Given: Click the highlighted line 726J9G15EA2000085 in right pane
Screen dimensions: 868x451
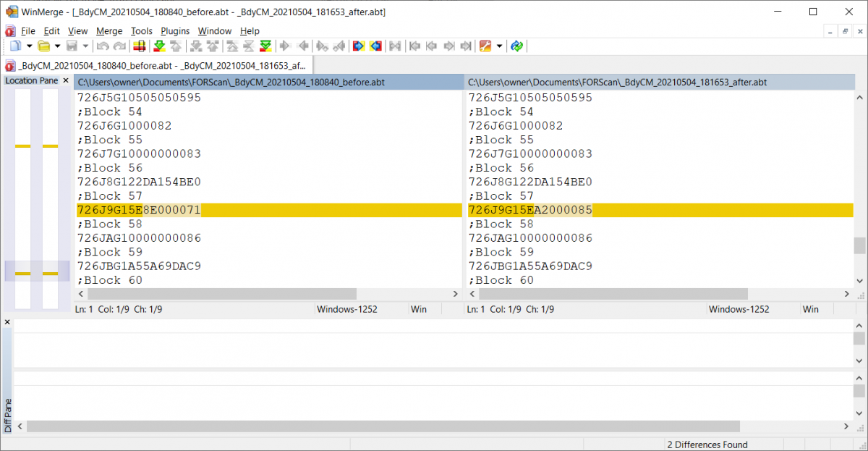Looking at the screenshot, I should [530, 210].
